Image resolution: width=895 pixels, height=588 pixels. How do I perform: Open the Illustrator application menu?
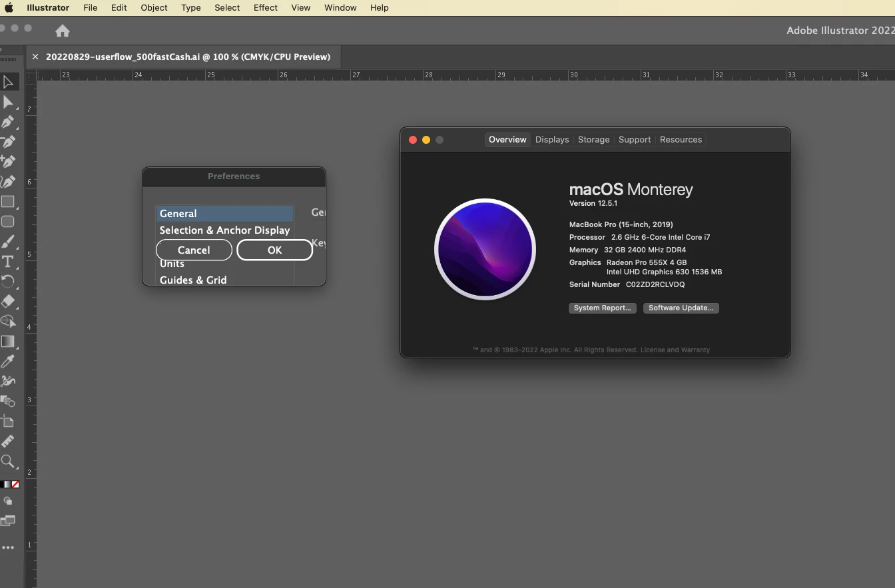(x=48, y=7)
